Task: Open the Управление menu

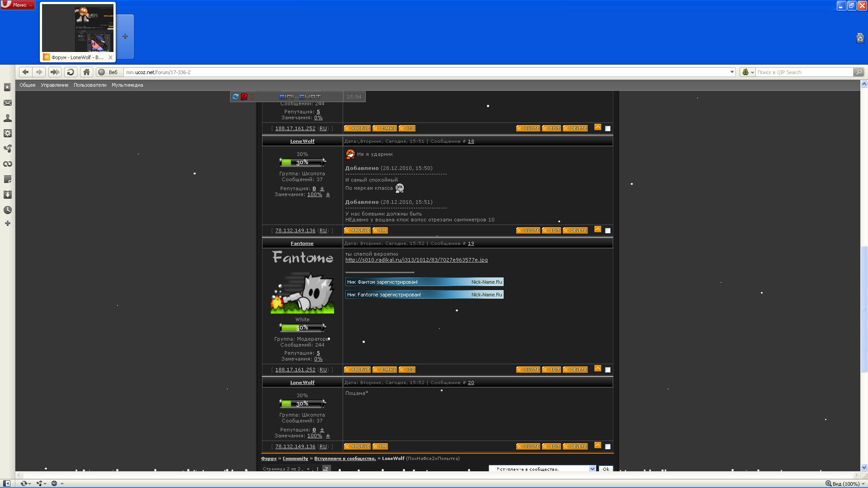Action: pos(54,85)
